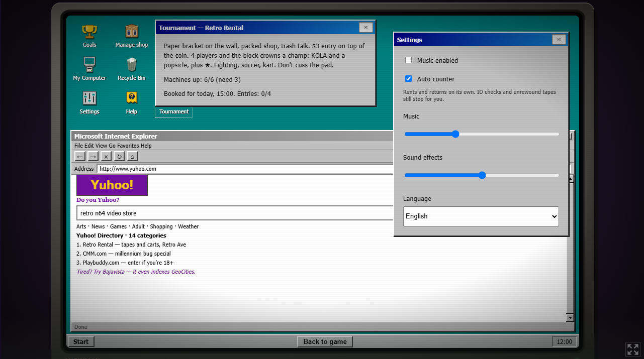This screenshot has width=644, height=359.
Task: Click the Start button on the taskbar
Action: click(81, 342)
